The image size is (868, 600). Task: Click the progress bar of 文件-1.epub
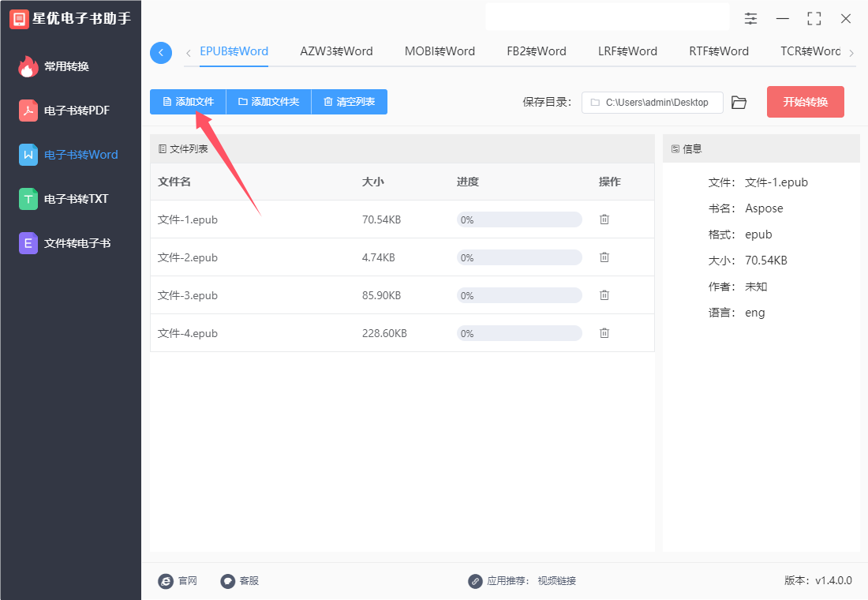click(519, 220)
